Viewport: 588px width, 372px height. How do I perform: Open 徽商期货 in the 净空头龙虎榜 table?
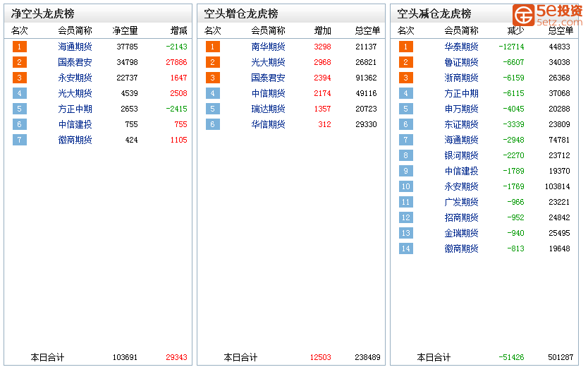75,140
